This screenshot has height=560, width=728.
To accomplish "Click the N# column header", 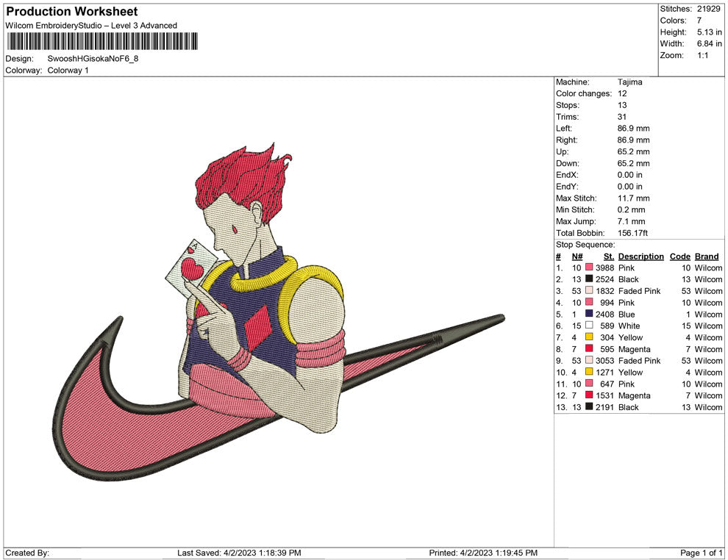I will click(577, 256).
